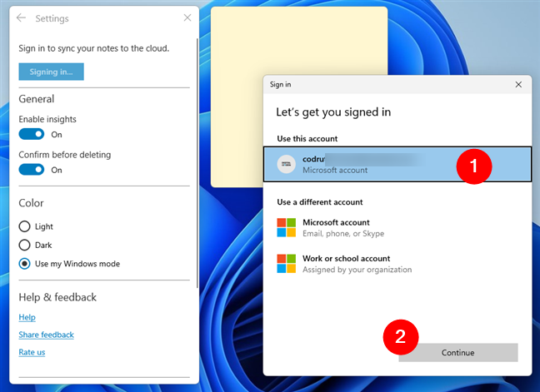Close the Sign in dialog
The height and width of the screenshot is (392, 540).
[518, 84]
